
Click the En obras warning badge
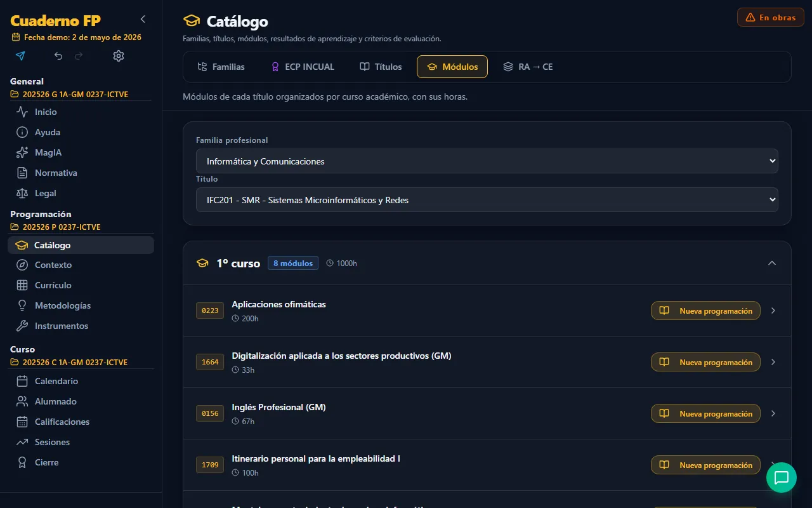click(771, 17)
